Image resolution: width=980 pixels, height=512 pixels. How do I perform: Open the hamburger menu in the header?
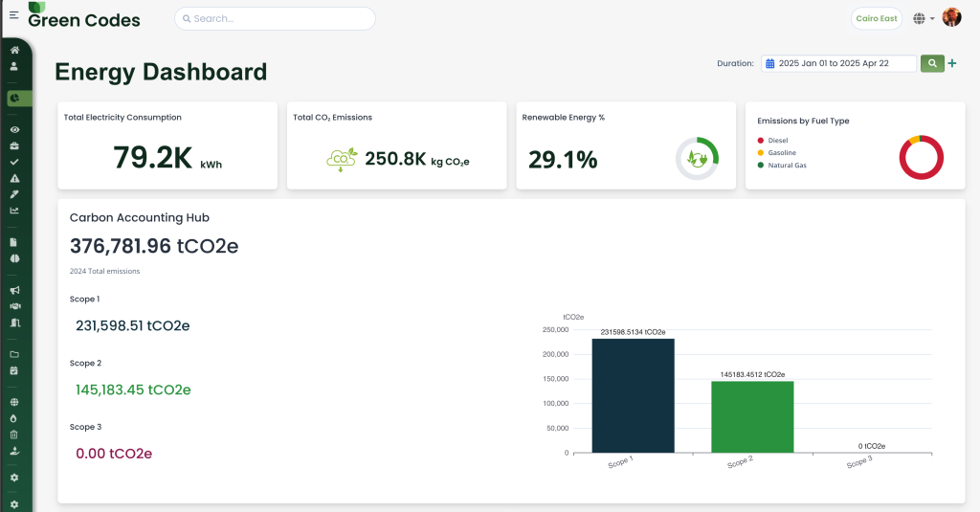pos(13,15)
